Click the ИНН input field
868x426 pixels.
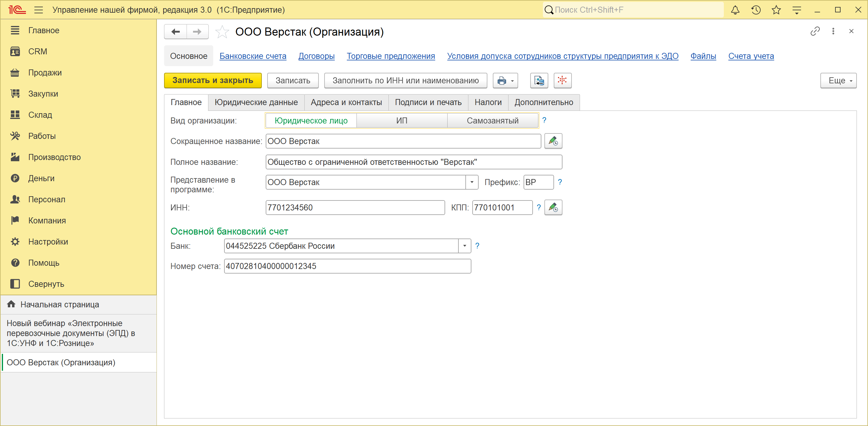click(355, 207)
